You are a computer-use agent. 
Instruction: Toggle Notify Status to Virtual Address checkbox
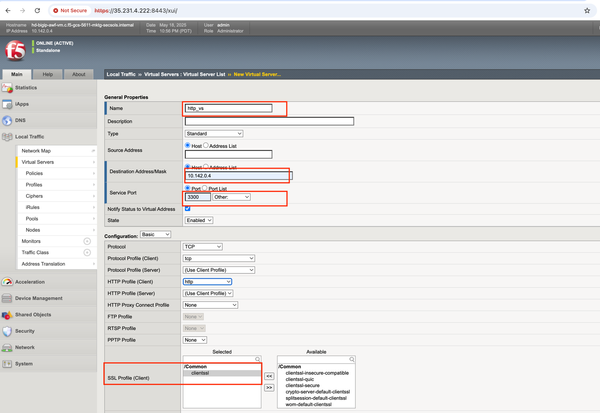[188, 208]
